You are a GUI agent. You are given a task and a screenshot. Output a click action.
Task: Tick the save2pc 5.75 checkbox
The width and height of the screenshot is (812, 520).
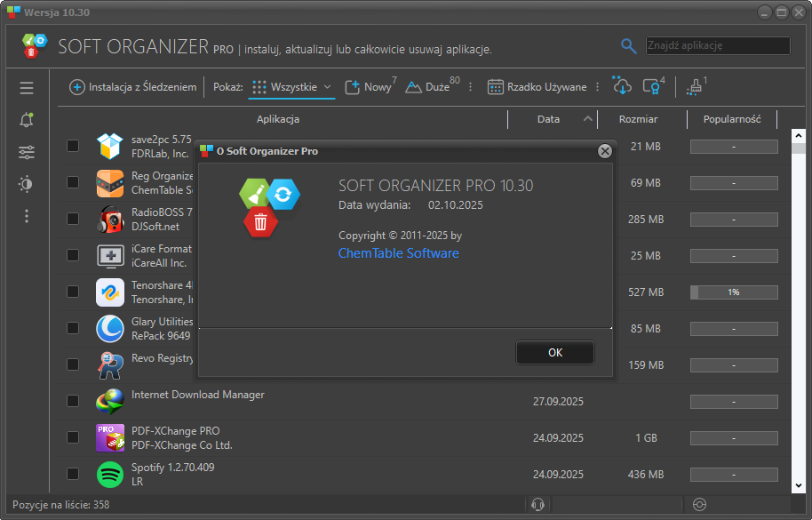point(73,146)
